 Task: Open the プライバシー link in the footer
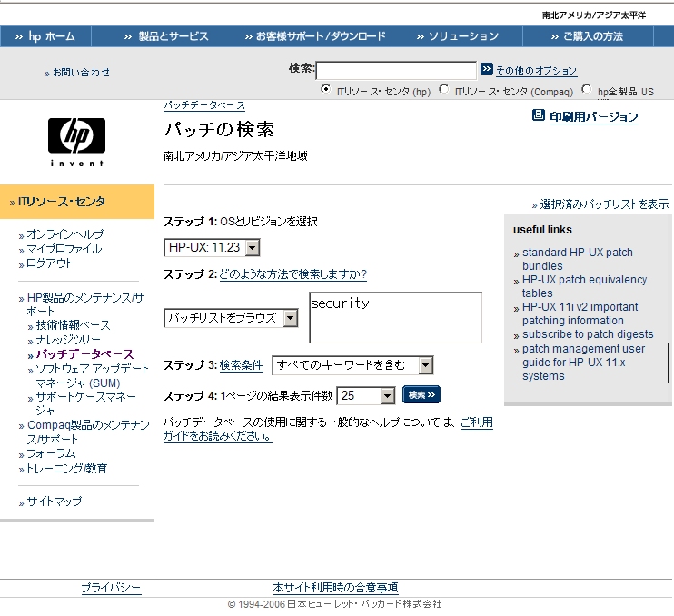click(x=111, y=588)
